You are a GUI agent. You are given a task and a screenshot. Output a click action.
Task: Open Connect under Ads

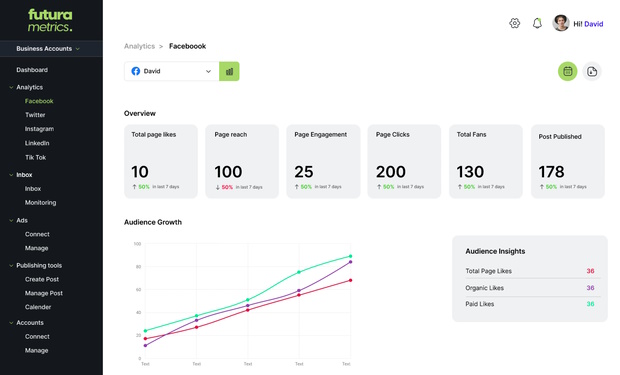click(x=37, y=234)
